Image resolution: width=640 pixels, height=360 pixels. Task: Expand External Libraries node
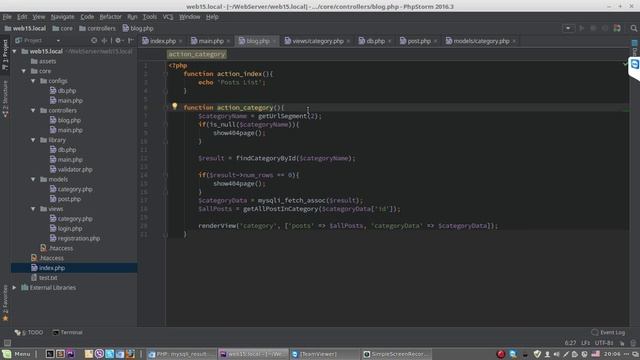coord(15,287)
